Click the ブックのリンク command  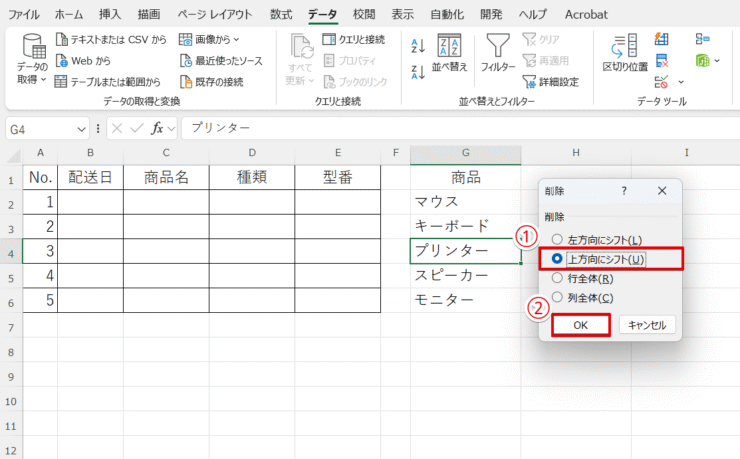355,82
